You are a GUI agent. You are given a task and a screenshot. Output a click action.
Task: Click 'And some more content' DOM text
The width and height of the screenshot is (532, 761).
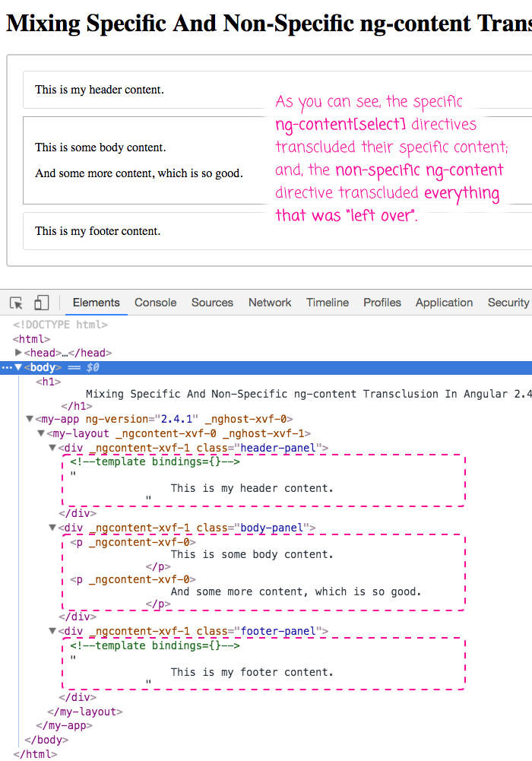click(296, 591)
